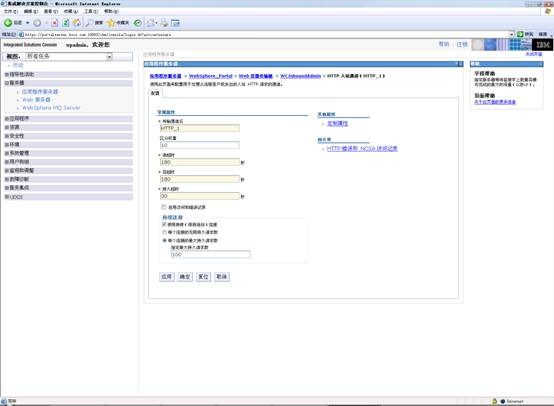This screenshot has height=406, width=554.
Task: Click the minimize icon in blue portlet header
Action: point(460,64)
